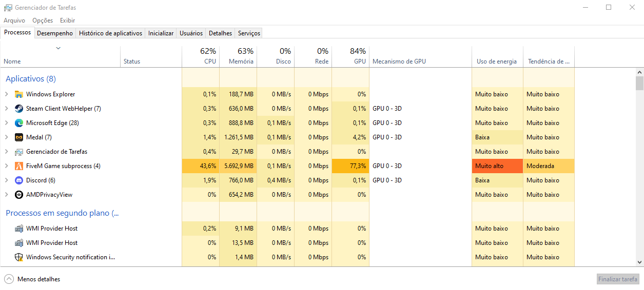The image size is (644, 290).
Task: Click FiveM memory value 5.692,9 MB
Action: 238,166
